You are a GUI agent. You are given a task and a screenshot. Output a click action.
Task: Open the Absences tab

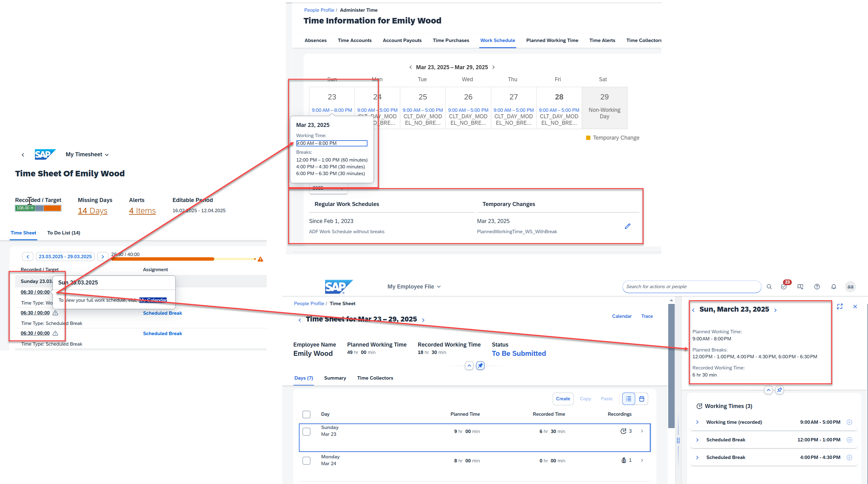point(315,40)
